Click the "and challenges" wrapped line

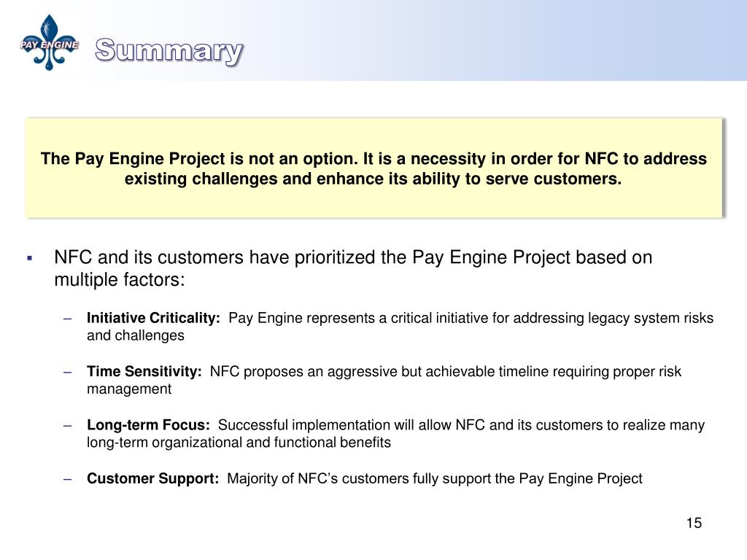136,335
